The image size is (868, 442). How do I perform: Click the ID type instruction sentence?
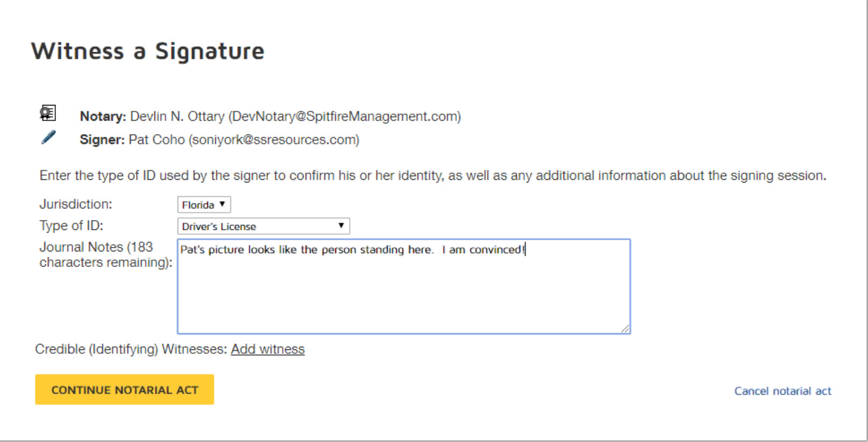click(x=433, y=176)
